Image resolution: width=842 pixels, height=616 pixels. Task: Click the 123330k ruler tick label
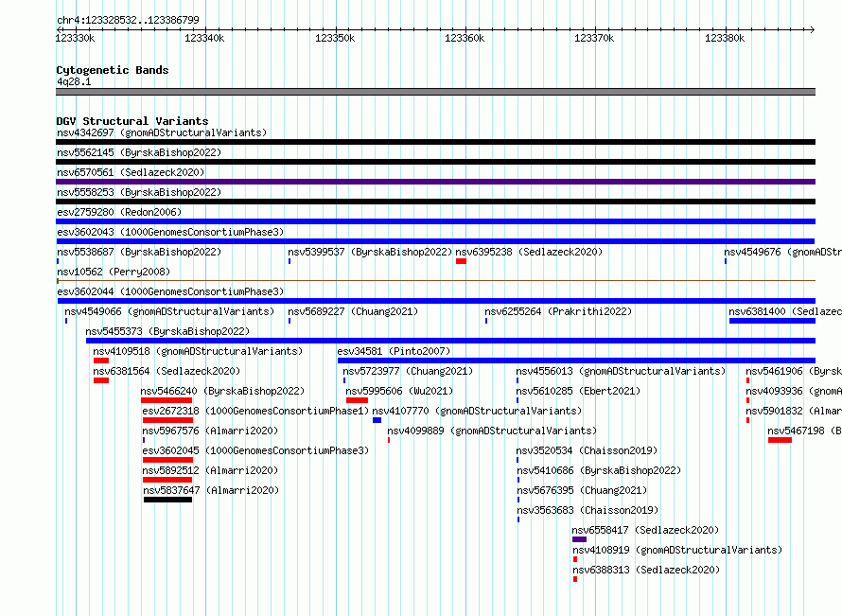(75, 38)
